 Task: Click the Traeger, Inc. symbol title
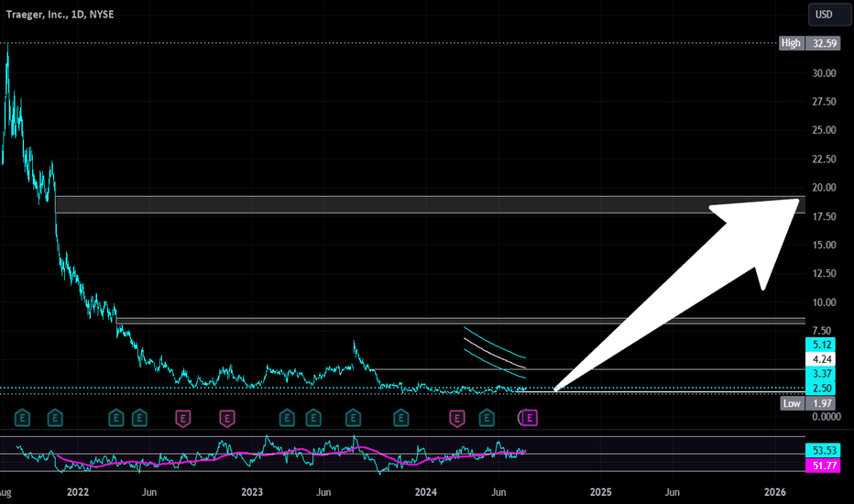coord(60,14)
